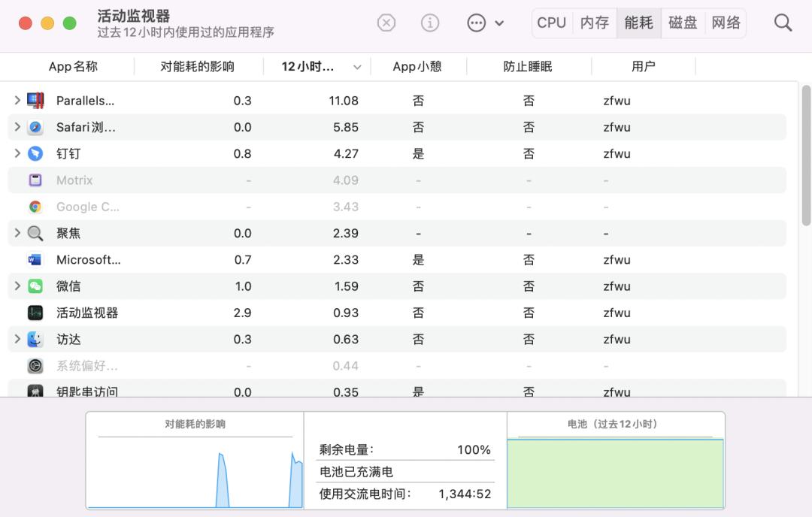Sort by the App名称 column header

73,66
